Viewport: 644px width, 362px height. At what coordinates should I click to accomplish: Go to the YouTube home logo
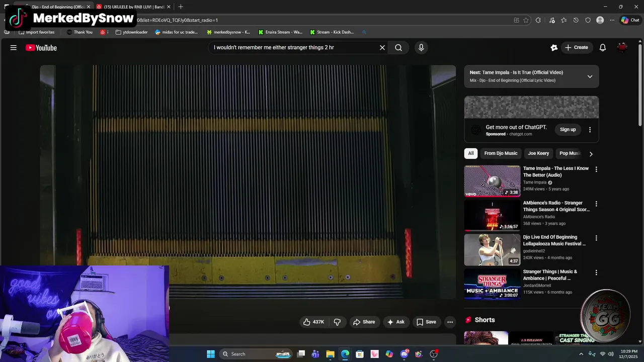tap(41, 48)
